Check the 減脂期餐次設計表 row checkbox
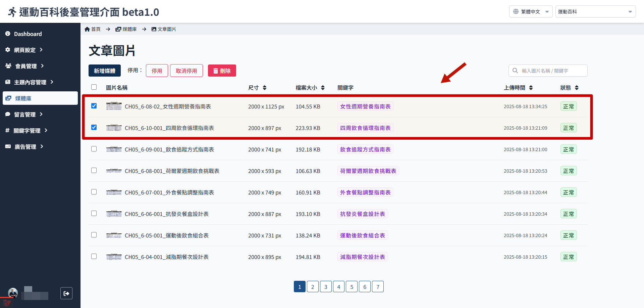The width and height of the screenshot is (644, 308). coord(94,256)
